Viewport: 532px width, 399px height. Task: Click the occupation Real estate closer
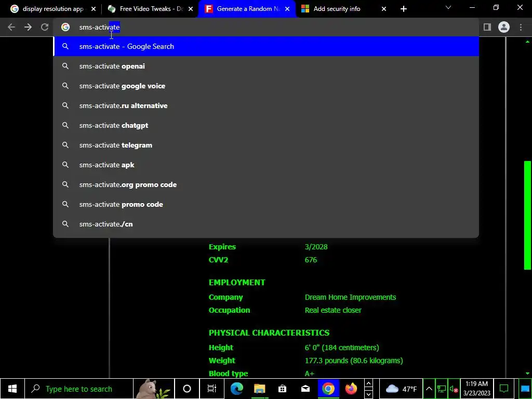click(333, 310)
